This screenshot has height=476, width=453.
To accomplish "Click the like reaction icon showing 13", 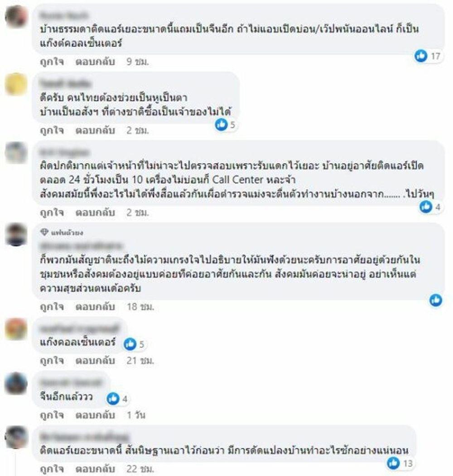I will click(x=393, y=463).
